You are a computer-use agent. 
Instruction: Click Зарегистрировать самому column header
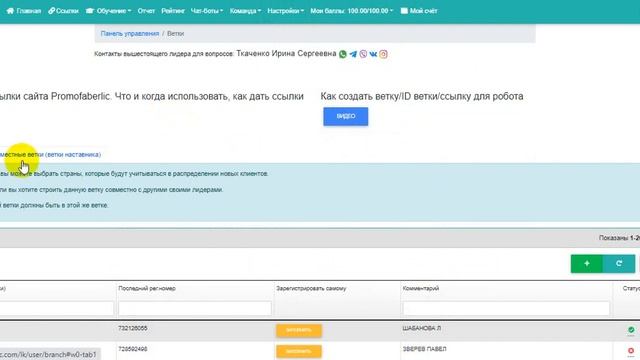pyautogui.click(x=311, y=289)
